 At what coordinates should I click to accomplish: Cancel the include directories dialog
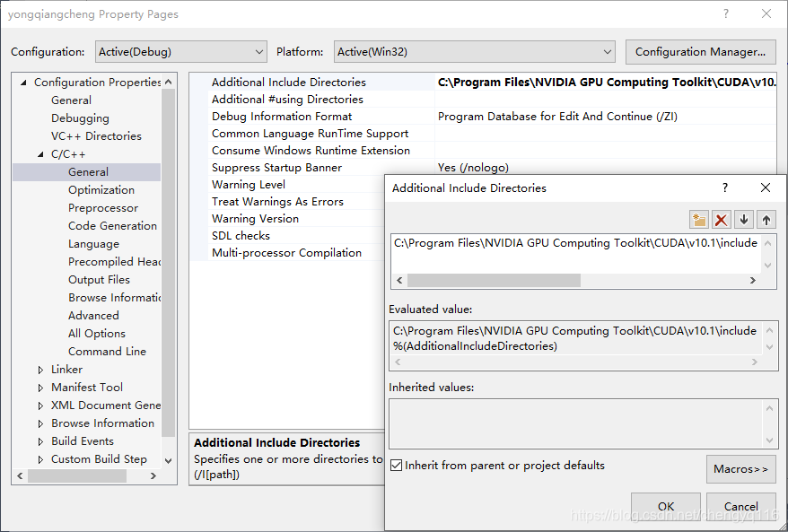(x=740, y=506)
